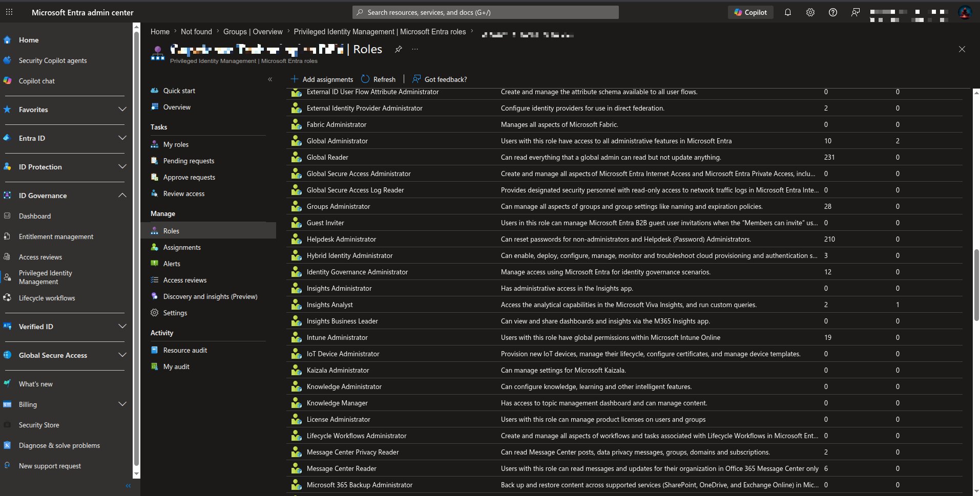Click the roles list vertical scrollbar thumb
Image resolution: width=980 pixels, height=496 pixels.
click(x=976, y=285)
